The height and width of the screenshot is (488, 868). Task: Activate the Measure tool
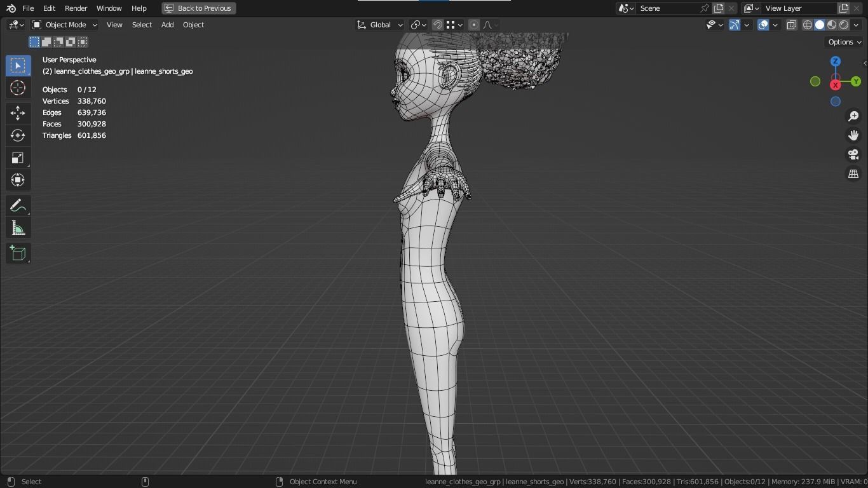tap(18, 228)
